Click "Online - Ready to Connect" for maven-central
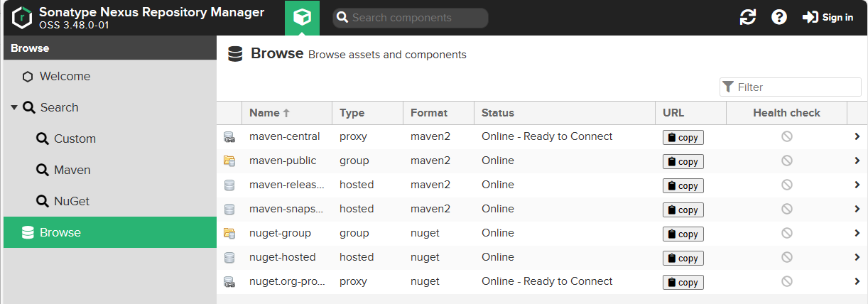 tap(547, 136)
